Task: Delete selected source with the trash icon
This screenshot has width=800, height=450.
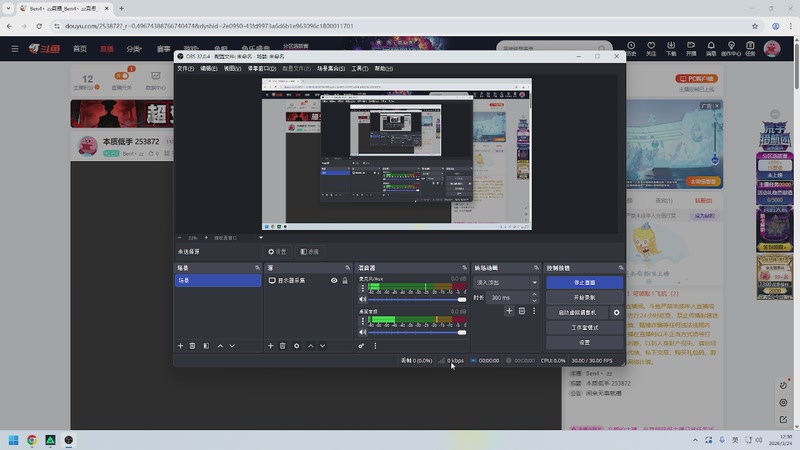Action: [x=283, y=346]
